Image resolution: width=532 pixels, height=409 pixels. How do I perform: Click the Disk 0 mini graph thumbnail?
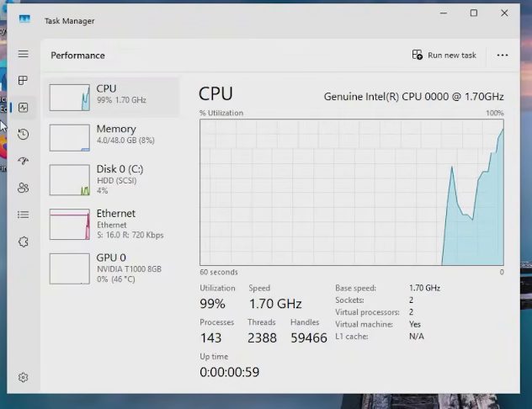pos(70,180)
